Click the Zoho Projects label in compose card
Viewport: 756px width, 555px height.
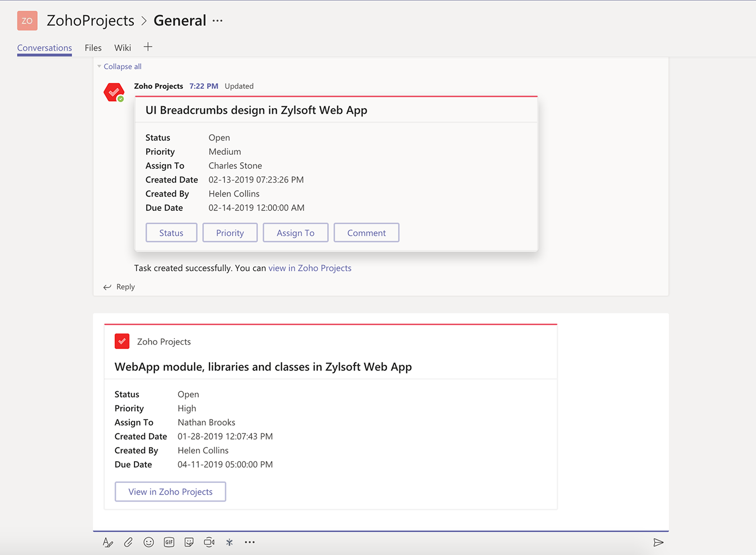coord(164,342)
